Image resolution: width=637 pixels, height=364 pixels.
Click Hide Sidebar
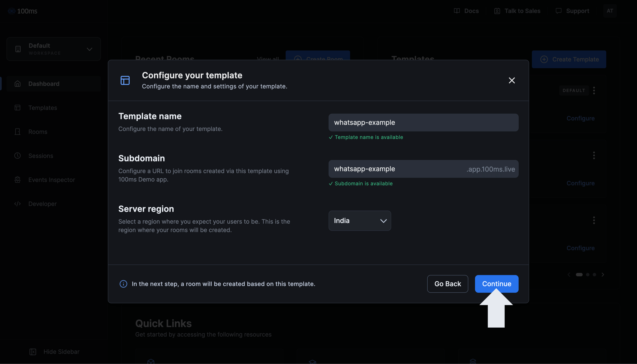coord(54,352)
